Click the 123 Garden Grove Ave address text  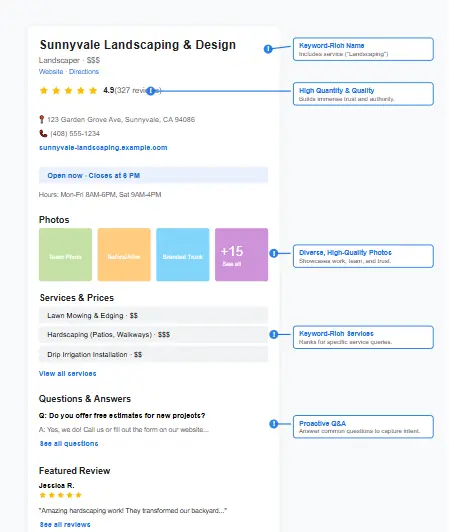[x=121, y=119]
